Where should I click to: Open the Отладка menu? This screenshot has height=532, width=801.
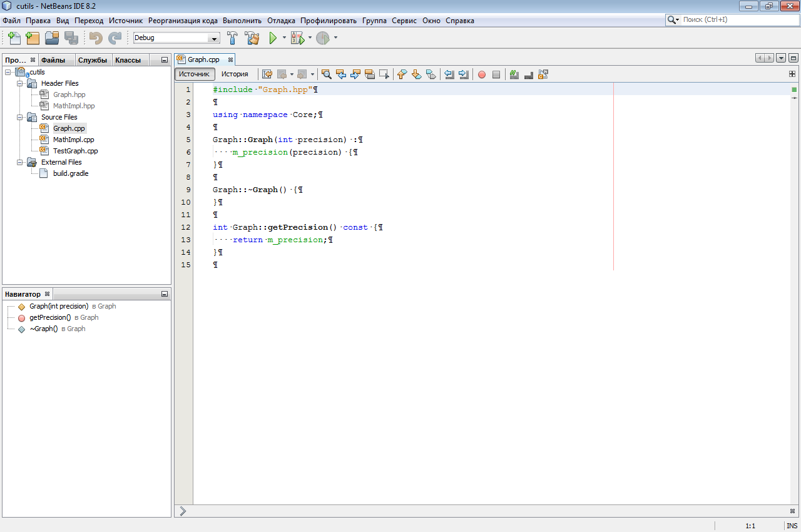click(x=281, y=21)
